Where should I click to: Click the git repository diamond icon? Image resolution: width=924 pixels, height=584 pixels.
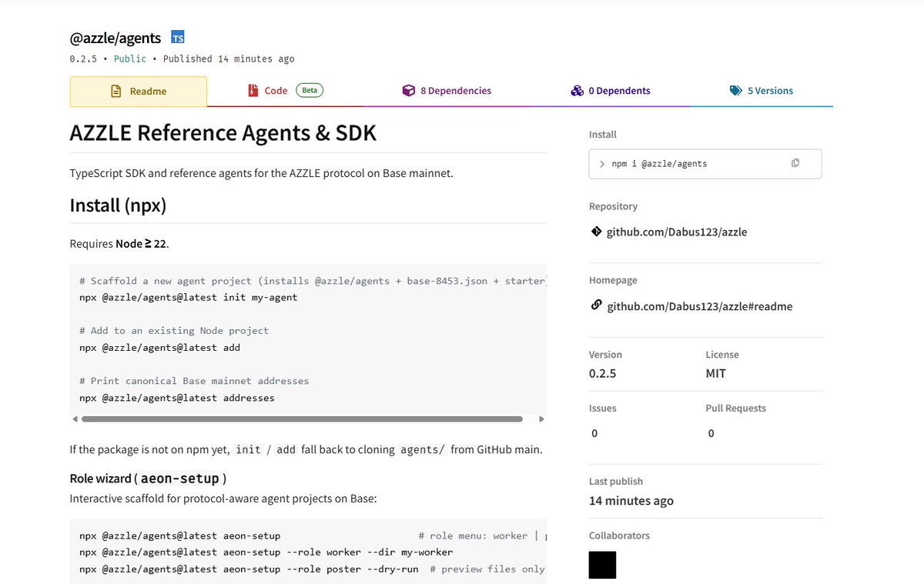pyautogui.click(x=596, y=231)
